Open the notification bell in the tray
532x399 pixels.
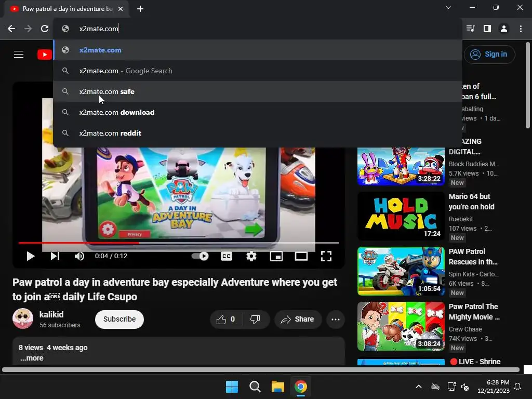pyautogui.click(x=518, y=387)
